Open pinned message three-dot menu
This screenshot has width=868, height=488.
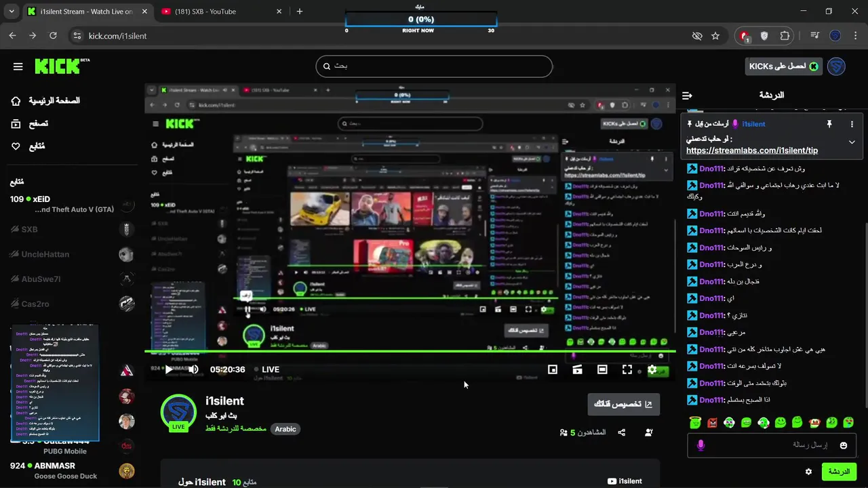click(x=852, y=124)
